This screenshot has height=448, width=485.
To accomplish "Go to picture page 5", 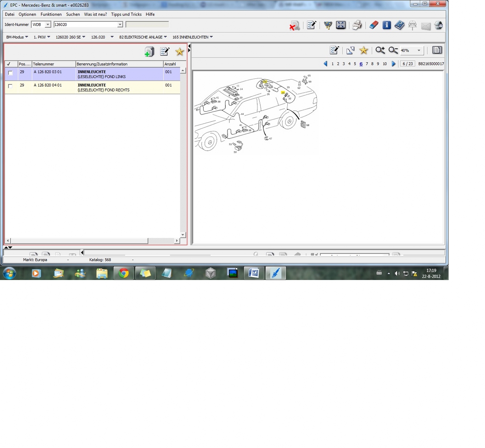I will tap(355, 64).
